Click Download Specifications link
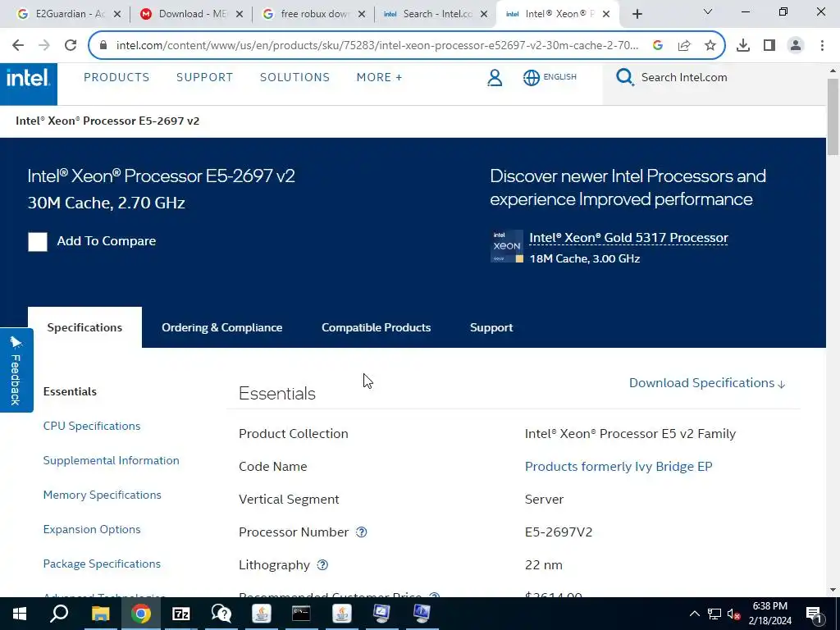 point(707,383)
